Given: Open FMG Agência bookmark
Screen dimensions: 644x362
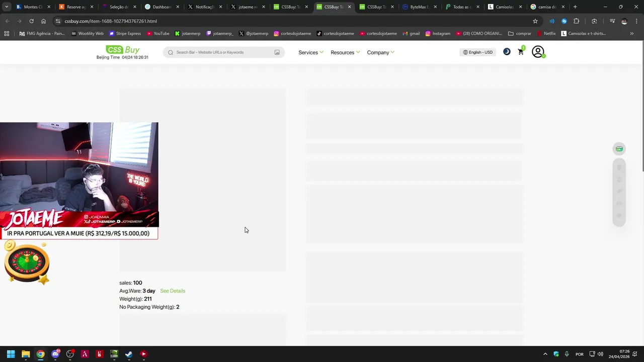Looking at the screenshot, I should pyautogui.click(x=42, y=34).
